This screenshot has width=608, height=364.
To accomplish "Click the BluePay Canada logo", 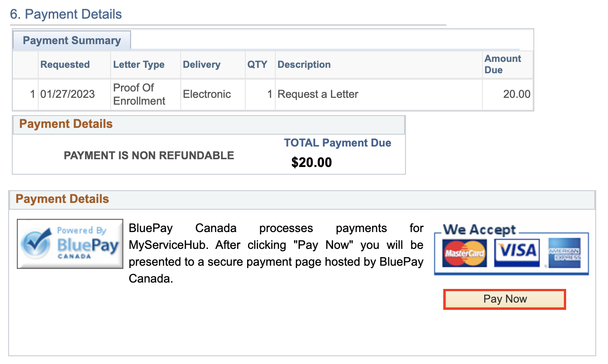I will [70, 244].
